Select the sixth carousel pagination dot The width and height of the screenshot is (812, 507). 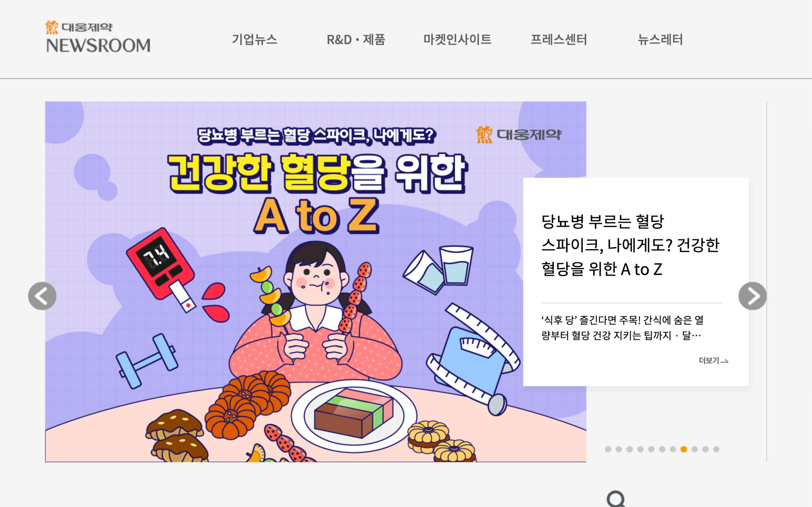pyautogui.click(x=662, y=449)
